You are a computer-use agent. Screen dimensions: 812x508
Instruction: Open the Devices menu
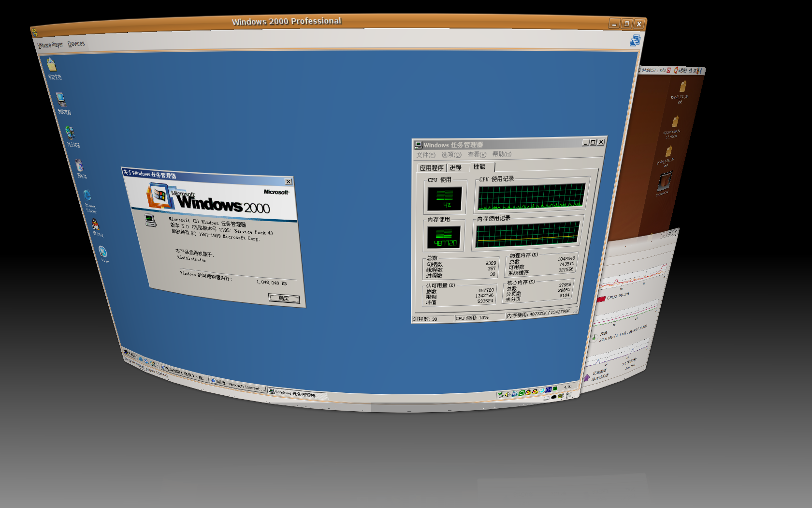pos(76,44)
